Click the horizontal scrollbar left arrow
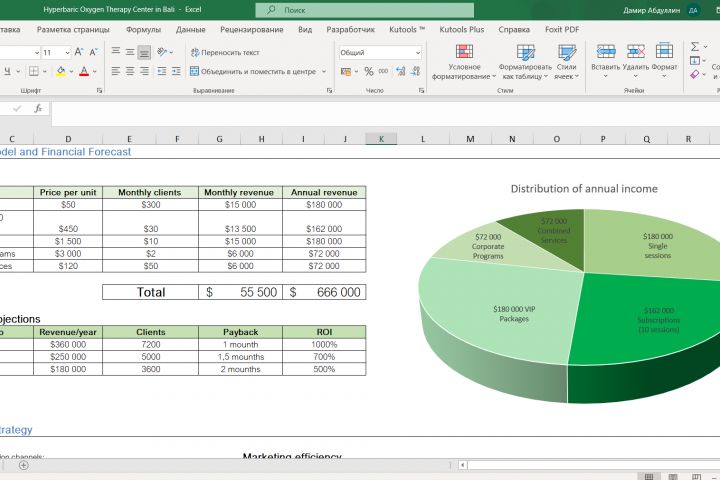720x480 pixels. click(462, 465)
